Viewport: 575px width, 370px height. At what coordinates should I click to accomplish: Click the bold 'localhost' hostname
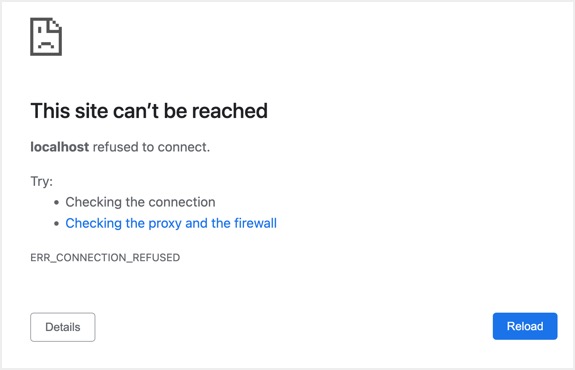[x=60, y=147]
